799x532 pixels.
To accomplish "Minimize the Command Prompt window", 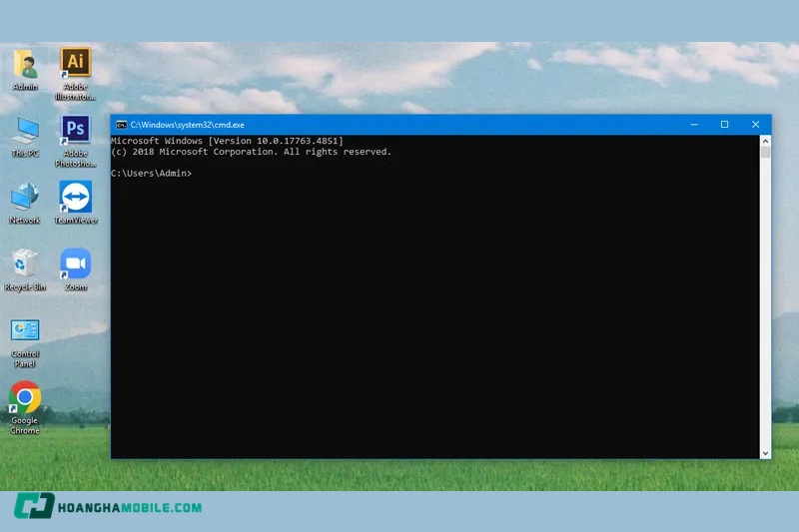I will 694,125.
